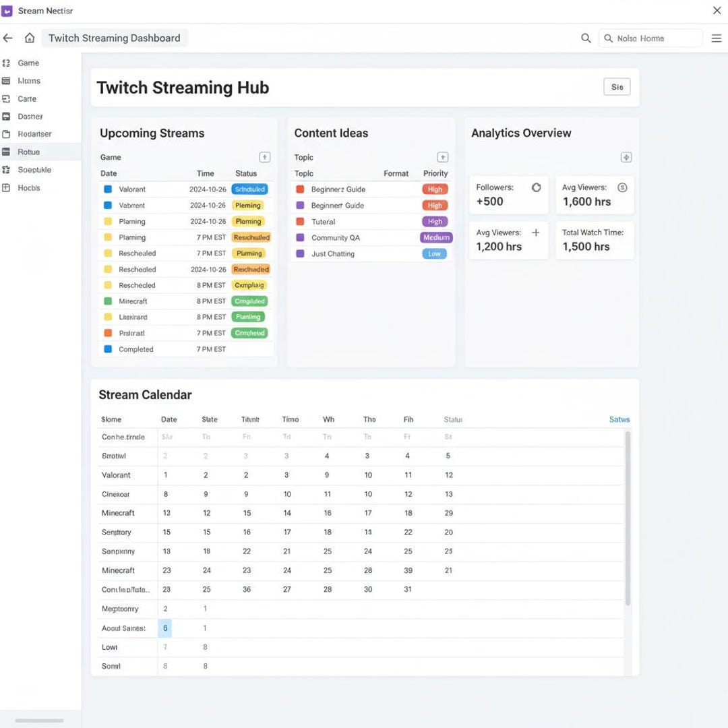Click the Tuteral topic

point(323,222)
